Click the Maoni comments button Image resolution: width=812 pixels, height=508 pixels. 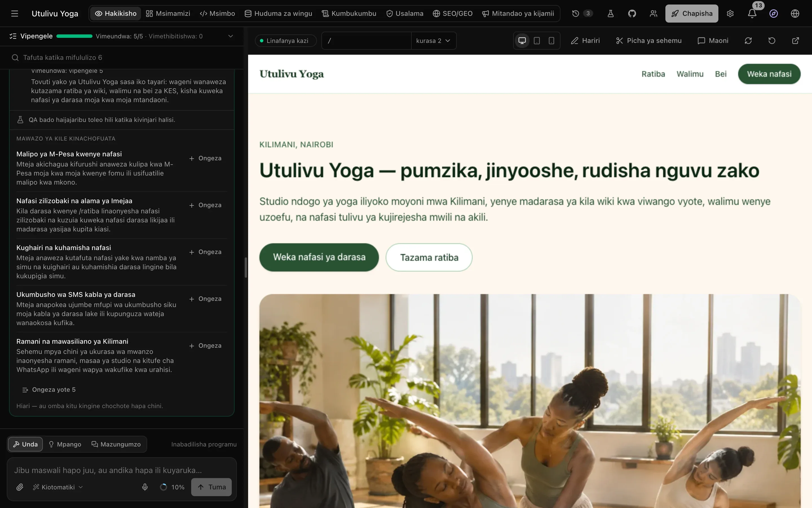713,41
